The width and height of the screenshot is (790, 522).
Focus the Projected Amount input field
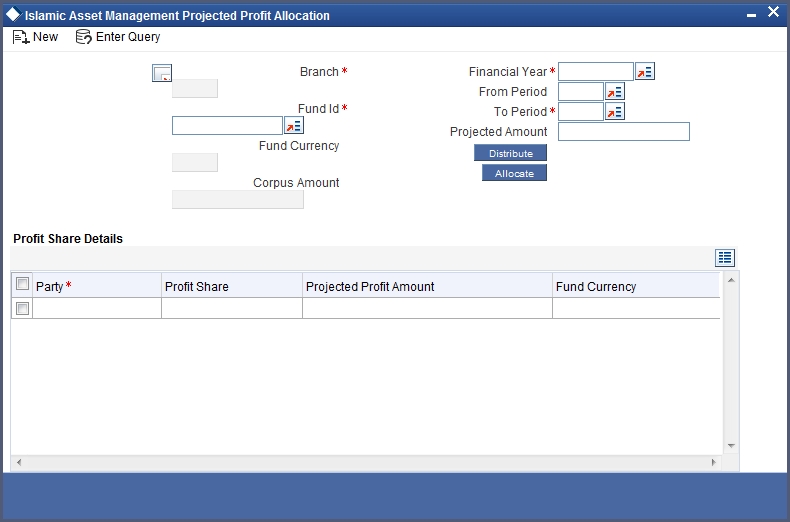tap(624, 132)
